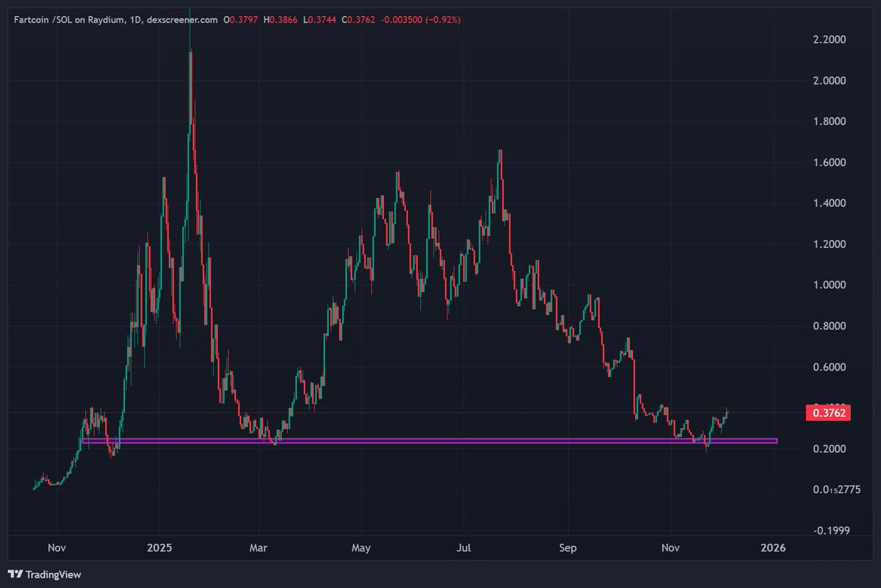881x588 pixels.
Task: Click the 1.4000 price axis label
Action: (x=830, y=203)
